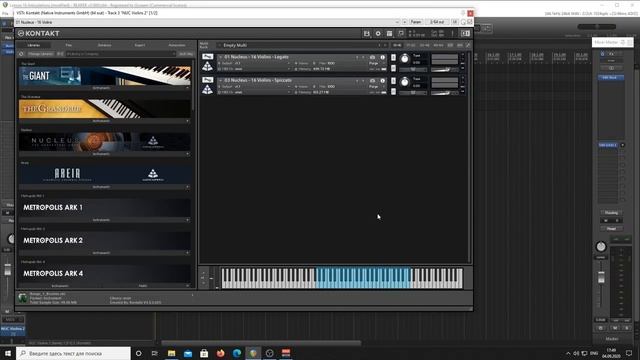Screen dimensions: 640x360
Task: Toggle the view mode button next to Manage Libraries
Action: pos(60,54)
